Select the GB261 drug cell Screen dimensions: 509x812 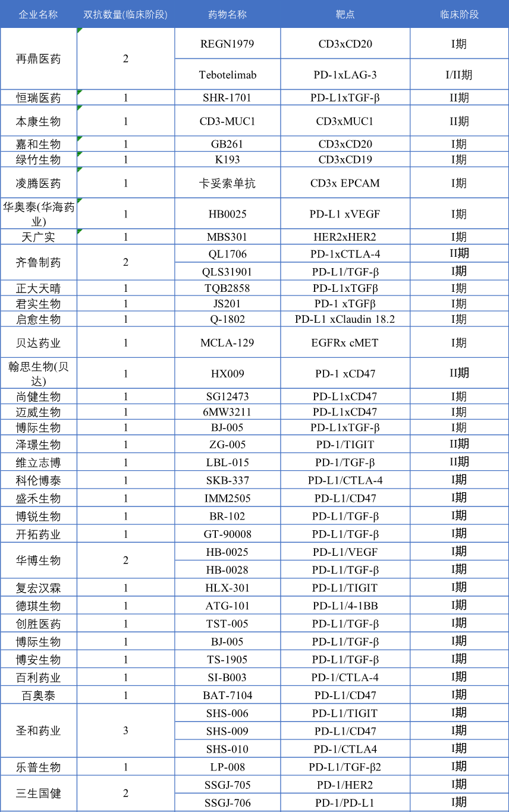228,144
